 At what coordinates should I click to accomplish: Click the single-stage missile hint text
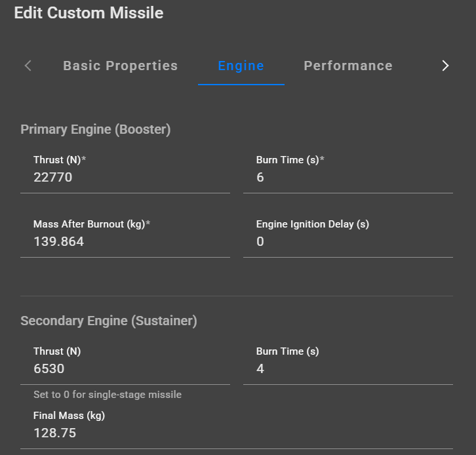[108, 395]
